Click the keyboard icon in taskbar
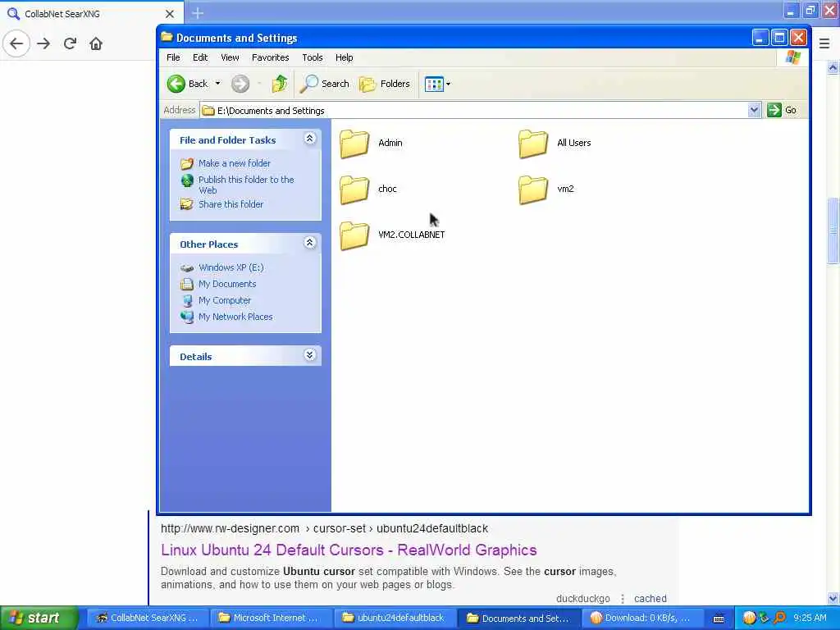Screen dimensions: 840x630 pos(719,619)
